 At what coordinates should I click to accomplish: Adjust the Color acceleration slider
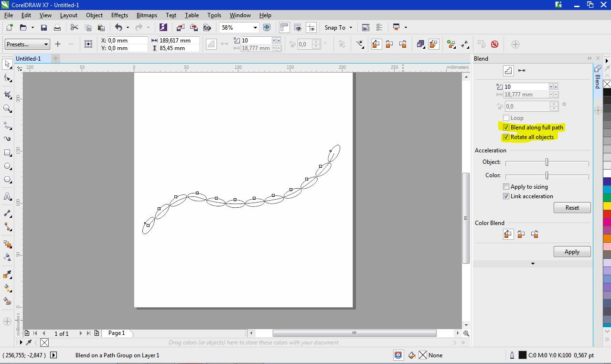547,175
